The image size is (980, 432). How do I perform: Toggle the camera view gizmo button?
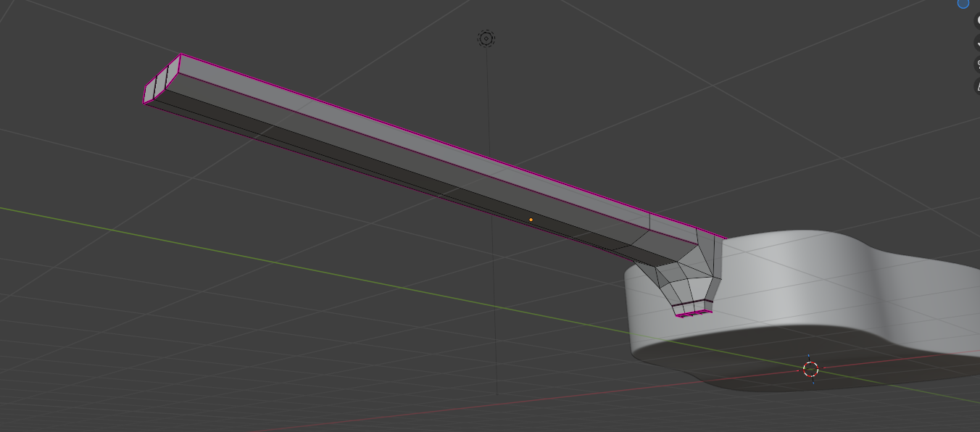point(977,64)
